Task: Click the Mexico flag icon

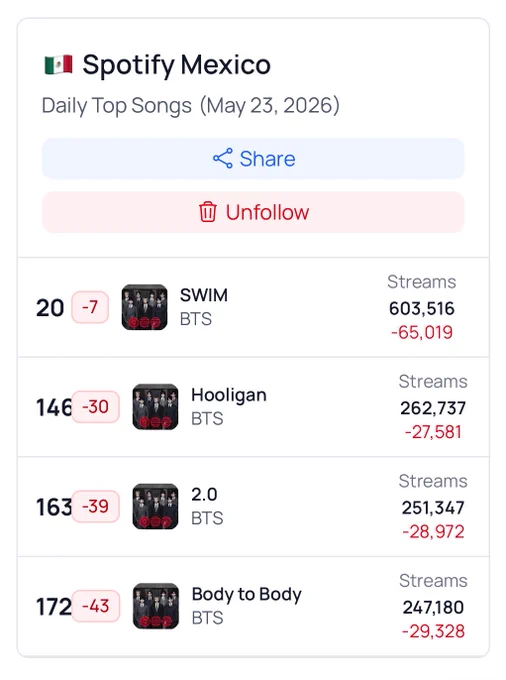Action: click(59, 65)
